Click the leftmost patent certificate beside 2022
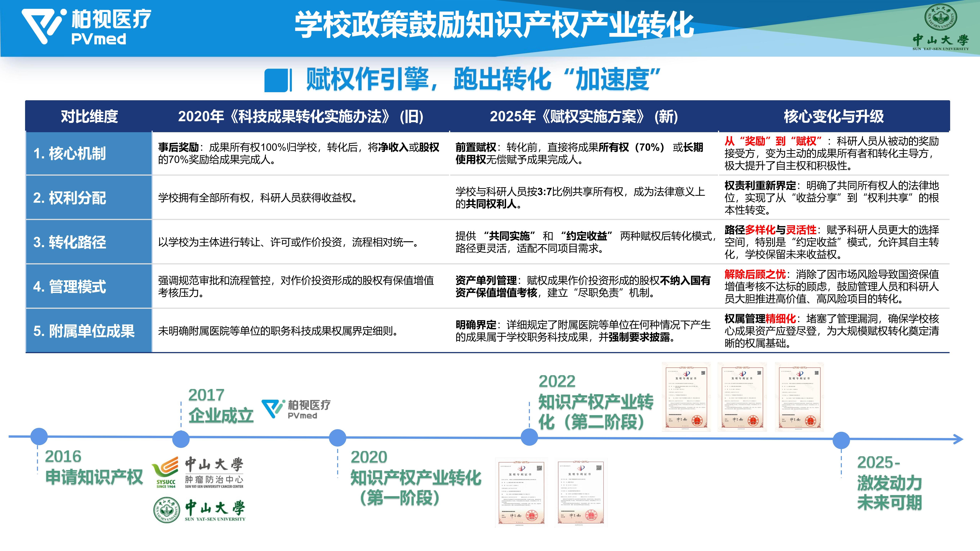 click(x=686, y=397)
